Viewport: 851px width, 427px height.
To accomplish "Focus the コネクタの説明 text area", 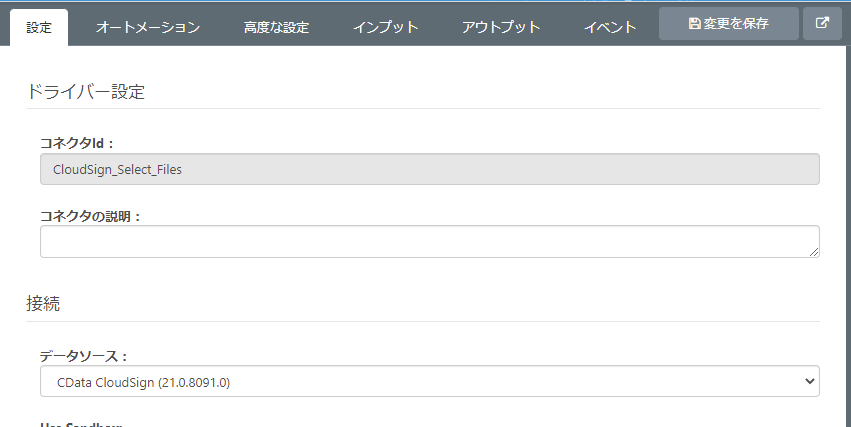I will (x=430, y=241).
